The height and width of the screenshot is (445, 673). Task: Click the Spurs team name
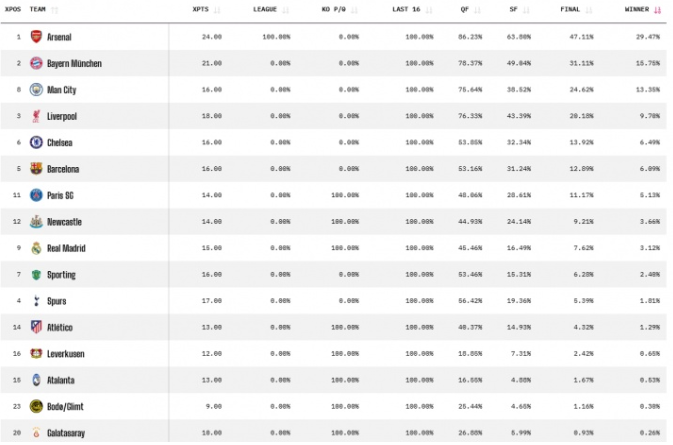click(56, 301)
